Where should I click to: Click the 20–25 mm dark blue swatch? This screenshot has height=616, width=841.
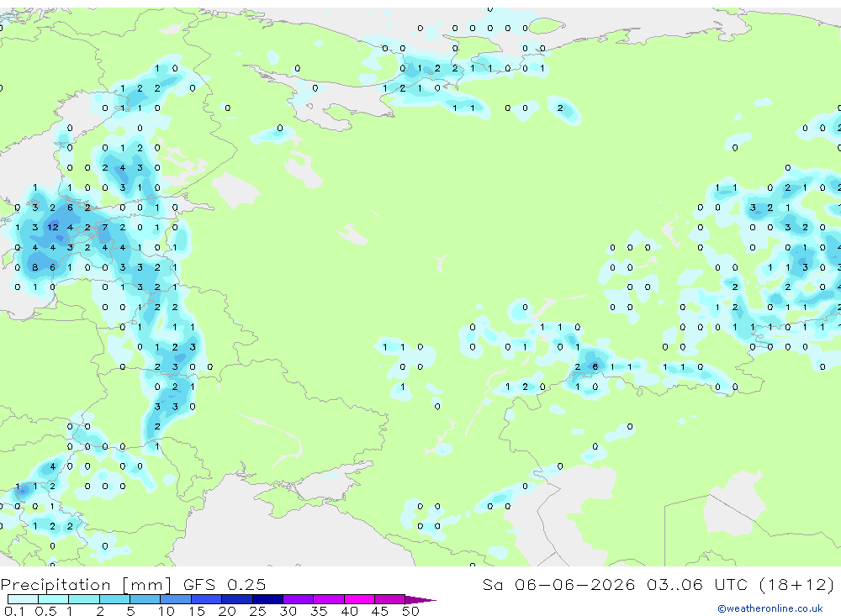[237, 599]
